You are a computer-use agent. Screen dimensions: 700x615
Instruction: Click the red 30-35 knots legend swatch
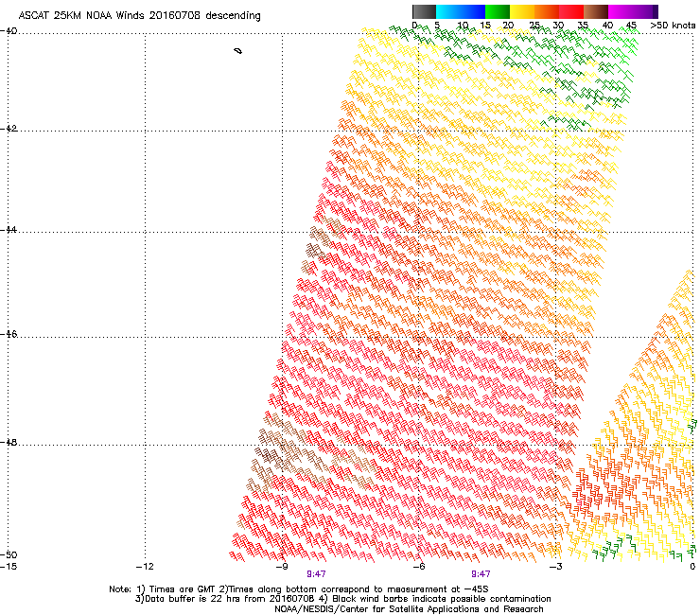571,11
